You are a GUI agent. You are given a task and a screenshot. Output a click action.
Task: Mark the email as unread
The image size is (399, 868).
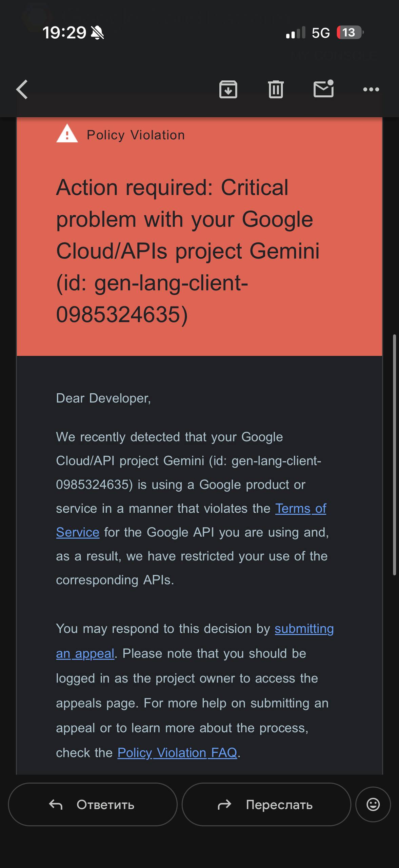coord(323,89)
